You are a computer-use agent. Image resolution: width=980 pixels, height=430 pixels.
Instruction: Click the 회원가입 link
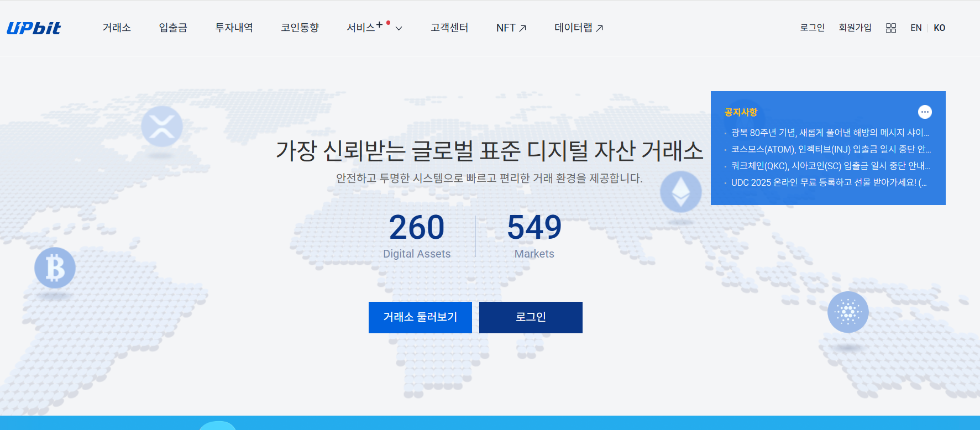(x=855, y=28)
